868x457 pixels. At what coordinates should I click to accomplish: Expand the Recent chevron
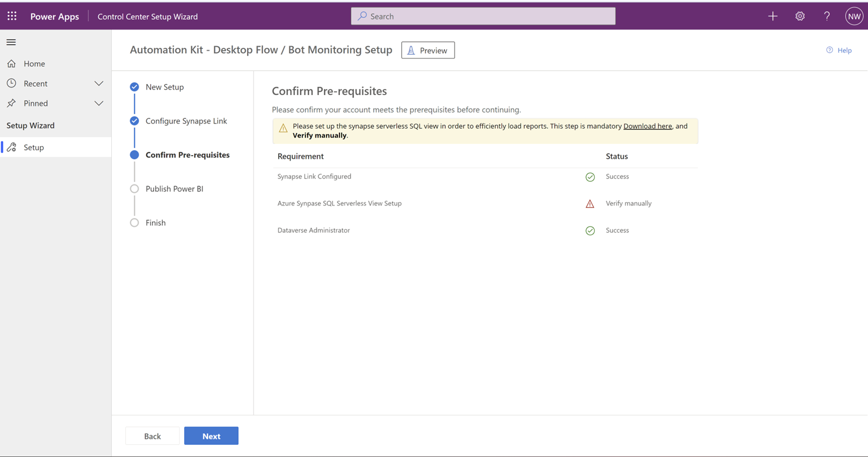pos(99,83)
